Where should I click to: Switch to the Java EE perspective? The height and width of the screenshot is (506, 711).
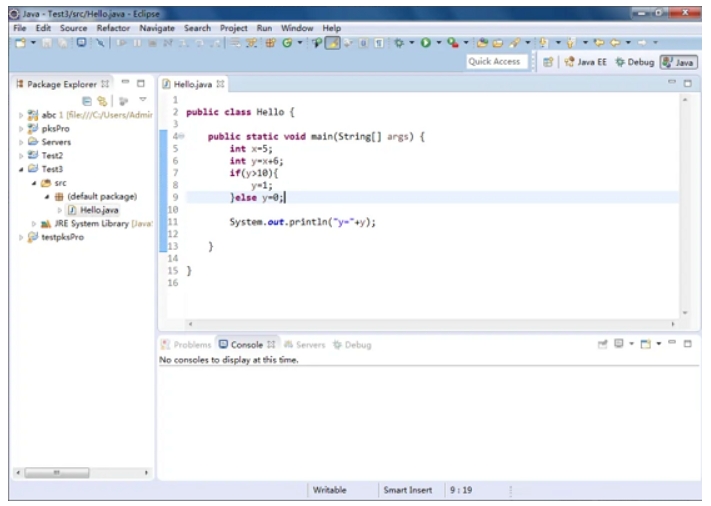click(586, 62)
